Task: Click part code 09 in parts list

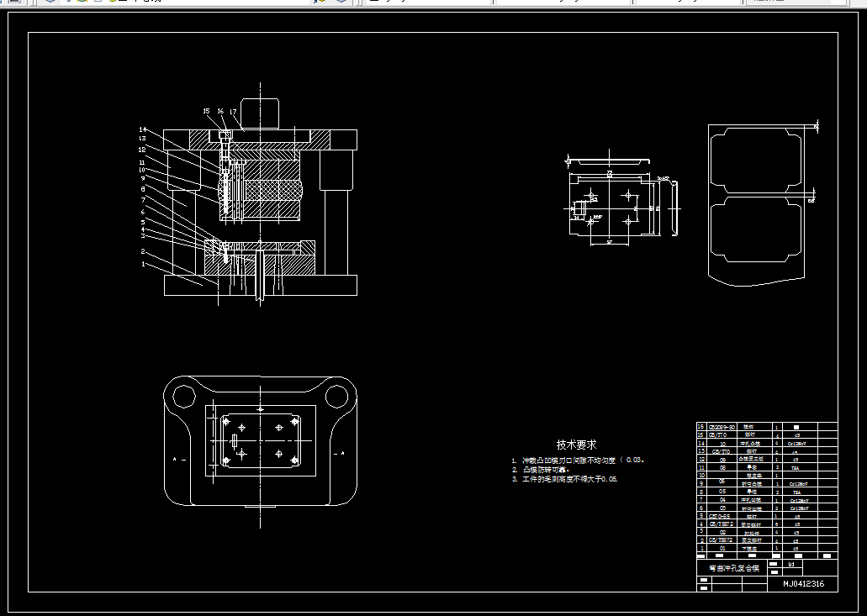Action: click(x=722, y=460)
